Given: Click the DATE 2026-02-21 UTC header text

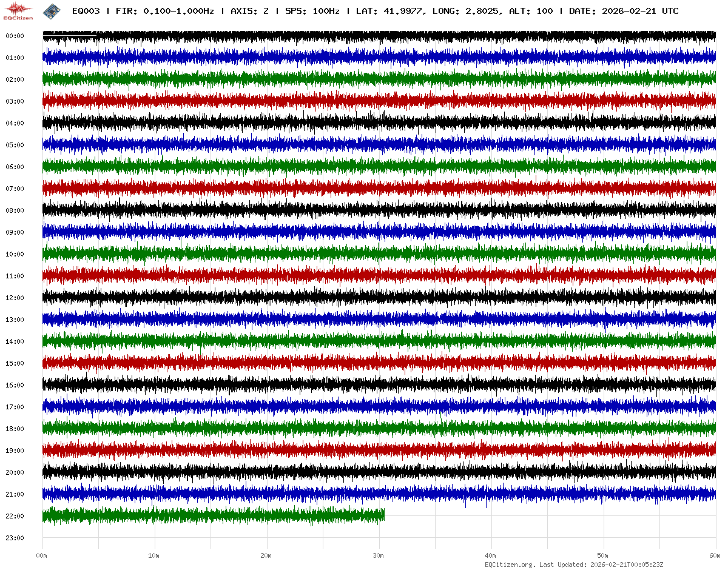Looking at the screenshot, I should coord(624,11).
